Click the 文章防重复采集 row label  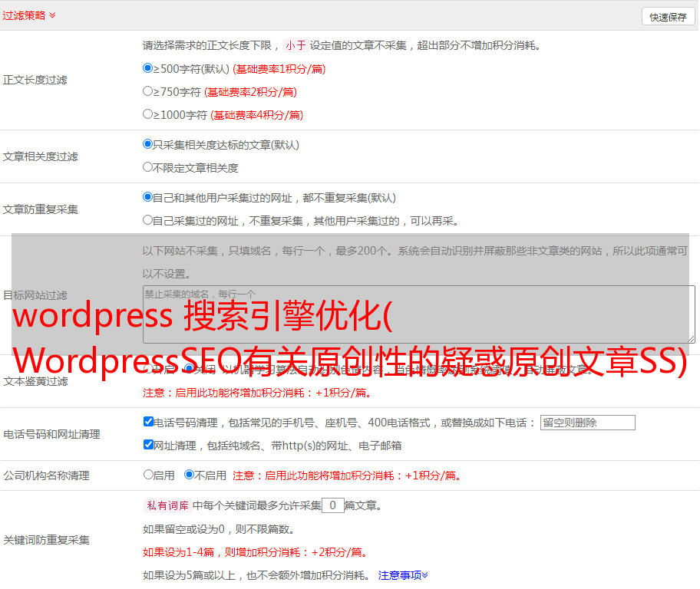pyautogui.click(x=40, y=209)
